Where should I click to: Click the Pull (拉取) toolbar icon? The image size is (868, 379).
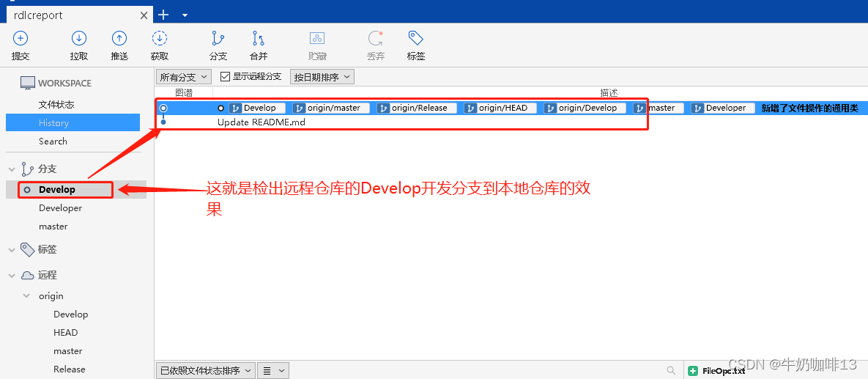click(79, 38)
